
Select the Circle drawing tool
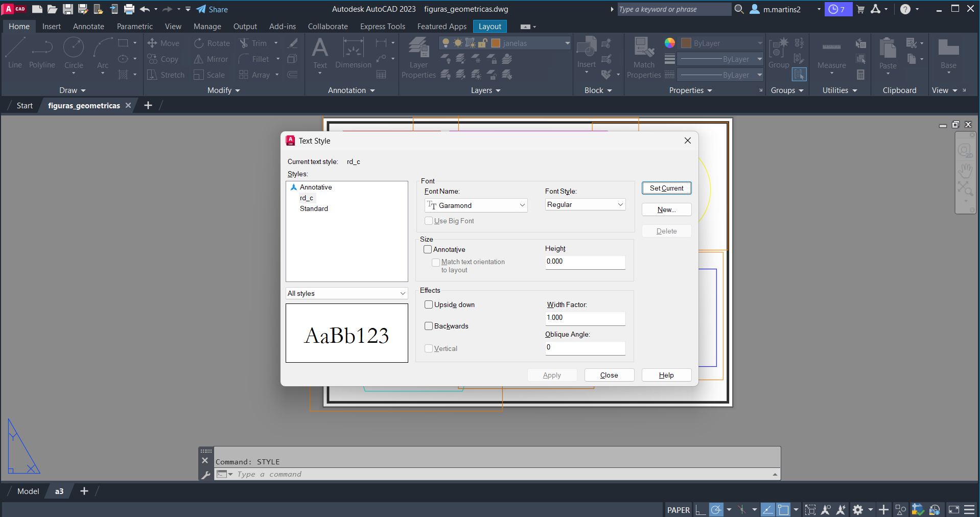click(x=74, y=53)
